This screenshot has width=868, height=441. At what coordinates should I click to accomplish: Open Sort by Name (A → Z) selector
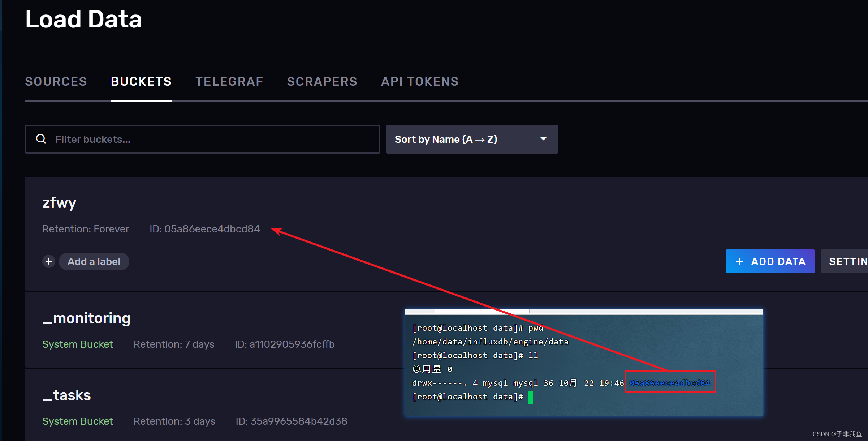pos(446,139)
